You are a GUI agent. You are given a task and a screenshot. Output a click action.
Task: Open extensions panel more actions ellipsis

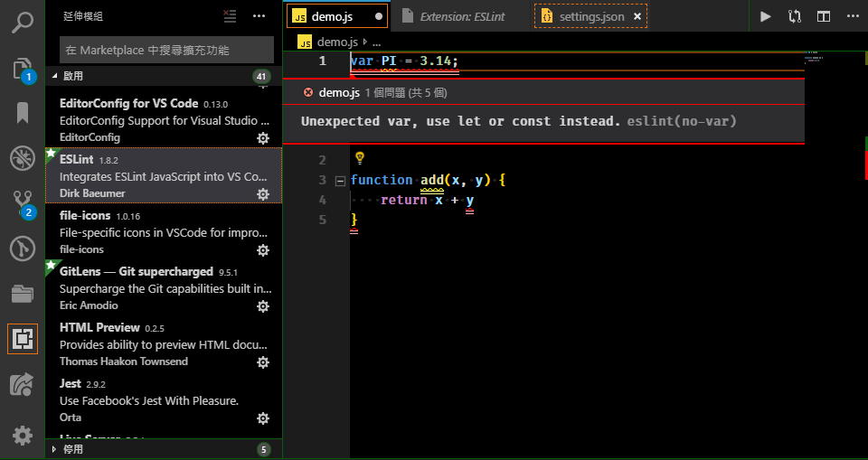pos(259,16)
